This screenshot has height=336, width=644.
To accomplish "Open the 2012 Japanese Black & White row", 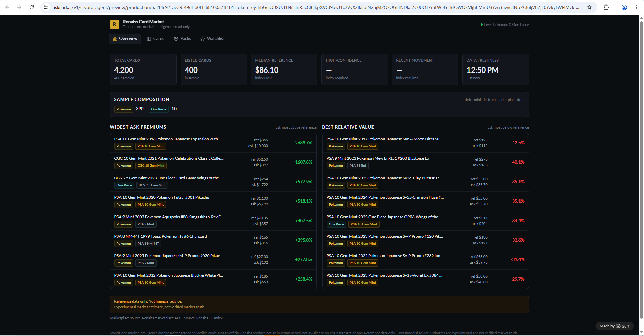I will [213, 279].
